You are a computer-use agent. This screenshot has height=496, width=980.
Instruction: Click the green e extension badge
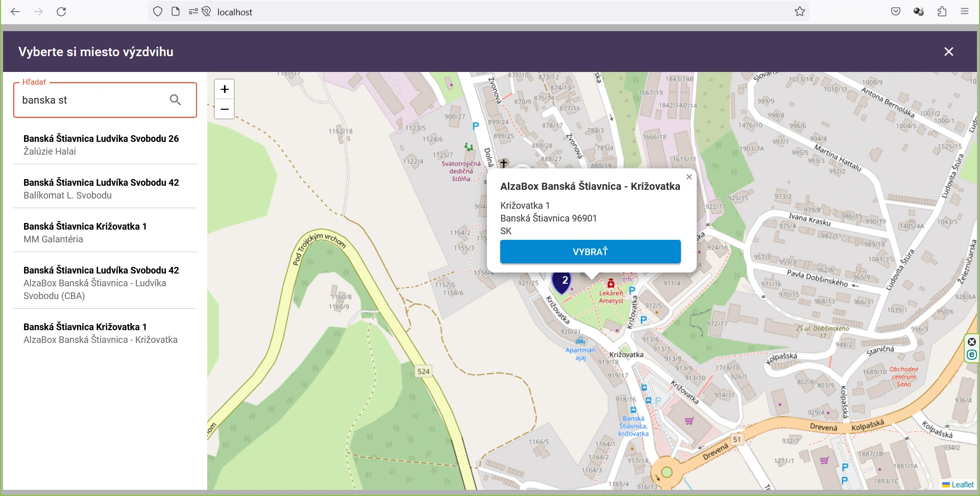point(972,355)
